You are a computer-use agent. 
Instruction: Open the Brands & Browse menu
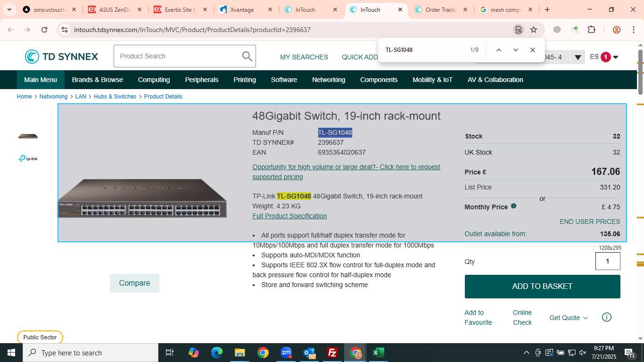click(x=98, y=80)
